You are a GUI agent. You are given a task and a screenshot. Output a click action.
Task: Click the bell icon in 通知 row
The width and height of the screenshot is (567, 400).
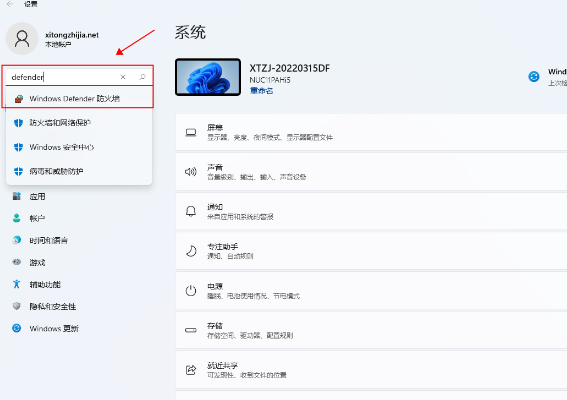(191, 211)
